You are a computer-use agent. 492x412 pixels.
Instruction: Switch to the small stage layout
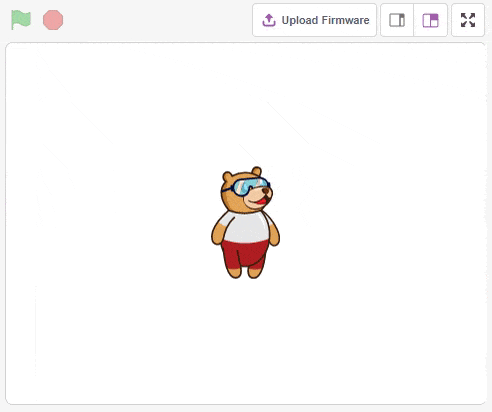(x=397, y=20)
